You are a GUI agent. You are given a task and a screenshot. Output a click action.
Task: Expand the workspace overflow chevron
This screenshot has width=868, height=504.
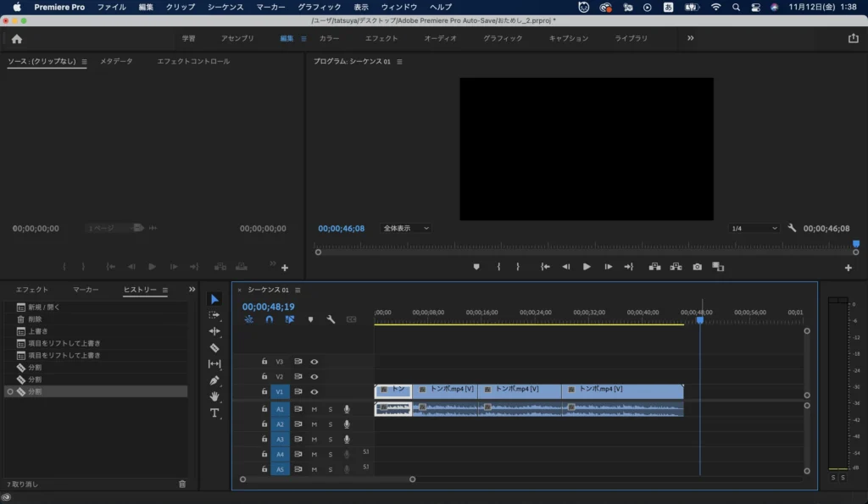[690, 38]
